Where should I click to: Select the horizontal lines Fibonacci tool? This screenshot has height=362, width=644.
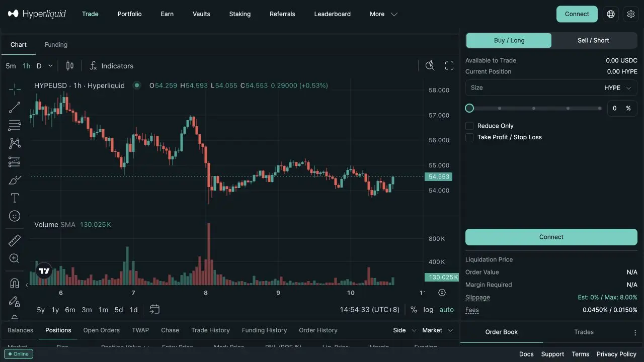(15, 126)
